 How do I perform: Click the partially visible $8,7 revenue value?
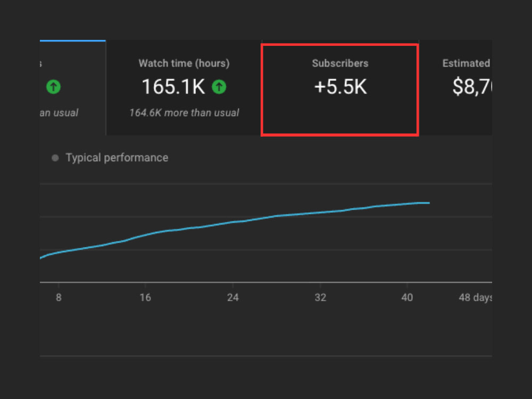pyautogui.click(x=472, y=87)
